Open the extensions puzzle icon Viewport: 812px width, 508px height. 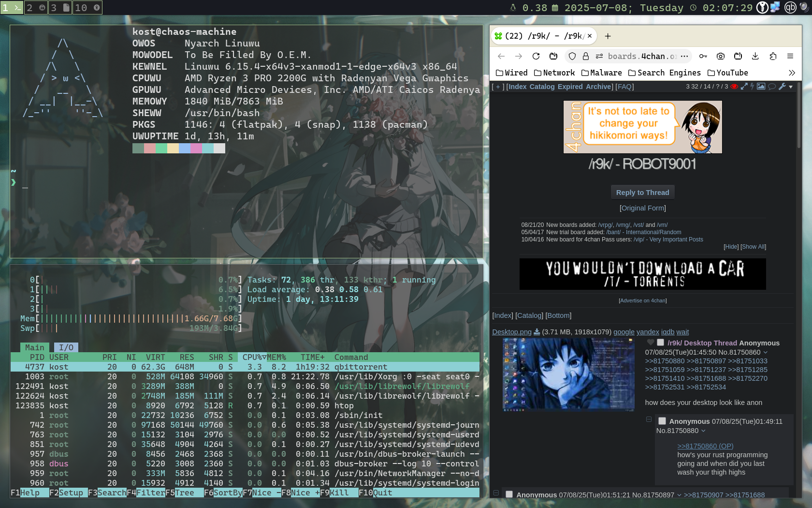(x=773, y=56)
